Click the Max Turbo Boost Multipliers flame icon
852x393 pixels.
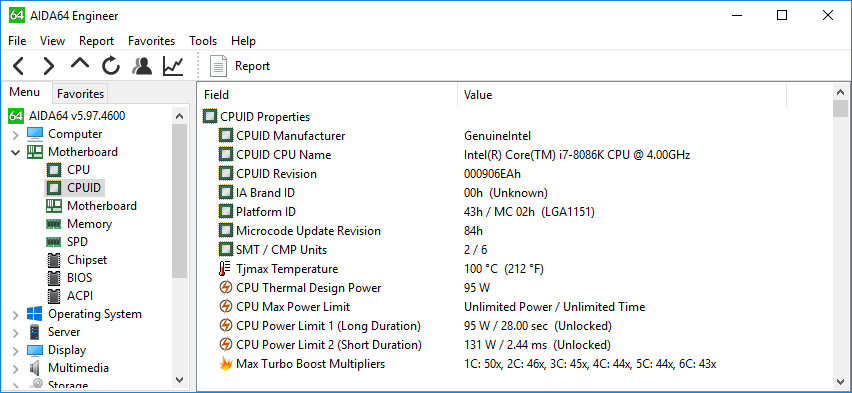225,364
